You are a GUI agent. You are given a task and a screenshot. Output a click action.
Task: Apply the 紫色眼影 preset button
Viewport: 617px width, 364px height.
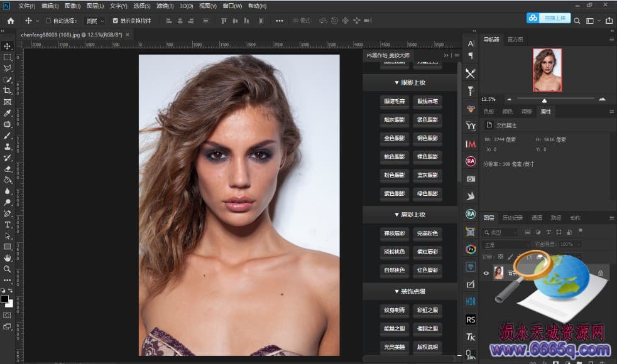point(395,193)
